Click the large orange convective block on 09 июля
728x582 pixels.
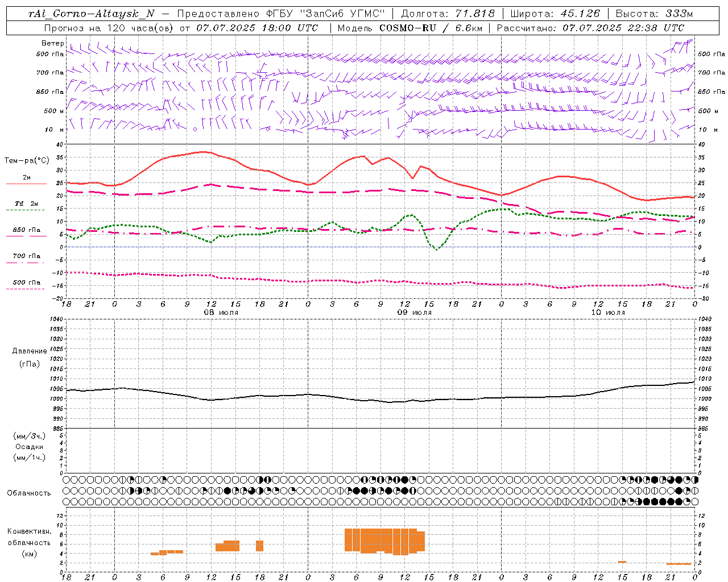tap(384, 541)
